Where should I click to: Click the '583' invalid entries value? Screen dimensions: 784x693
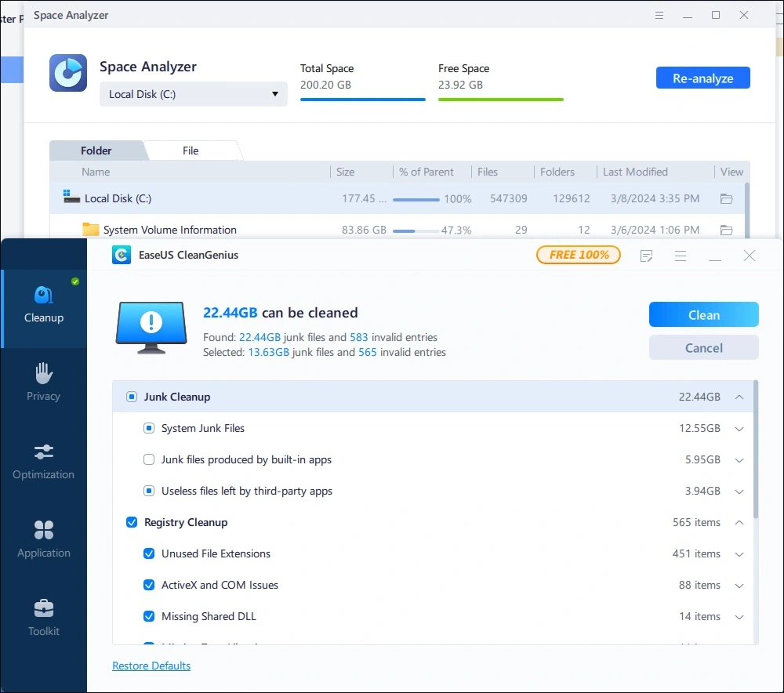pyautogui.click(x=358, y=338)
